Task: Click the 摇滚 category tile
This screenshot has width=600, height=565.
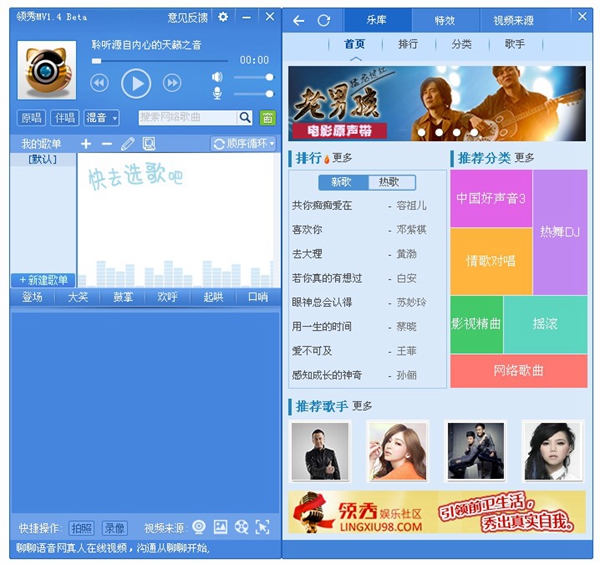Action: [545, 324]
